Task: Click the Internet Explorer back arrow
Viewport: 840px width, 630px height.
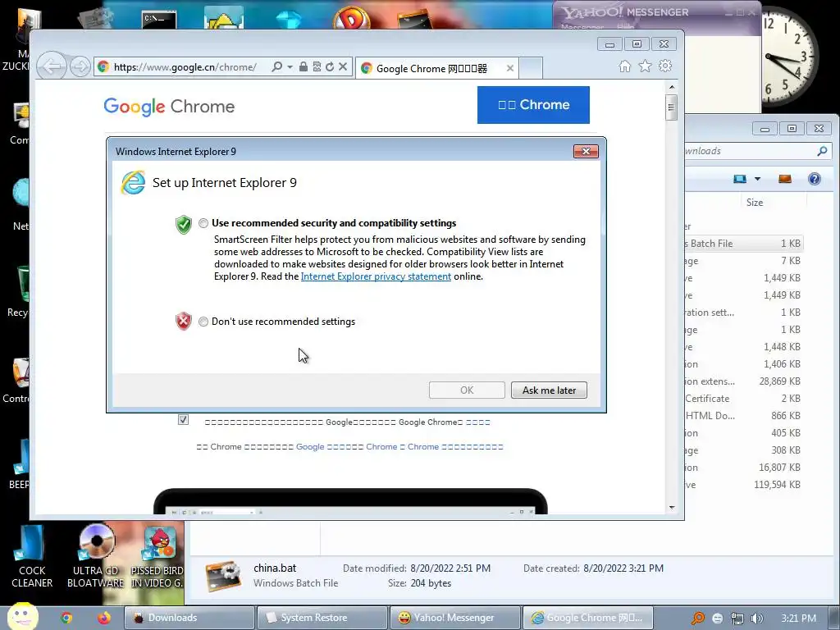Action: tap(52, 66)
